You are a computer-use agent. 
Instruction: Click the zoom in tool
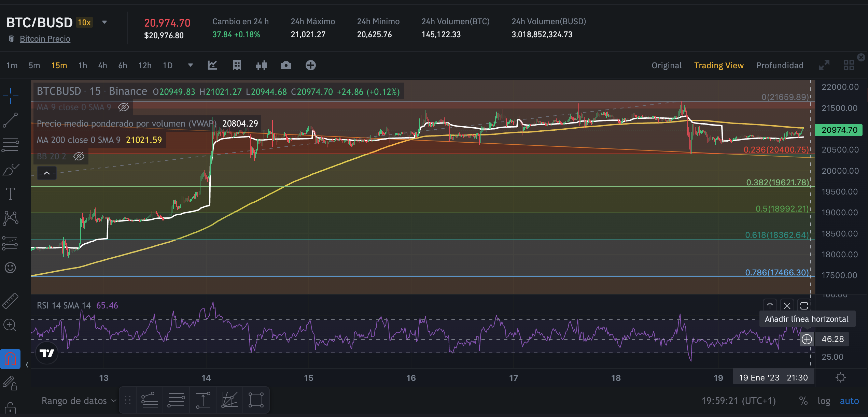(10, 325)
